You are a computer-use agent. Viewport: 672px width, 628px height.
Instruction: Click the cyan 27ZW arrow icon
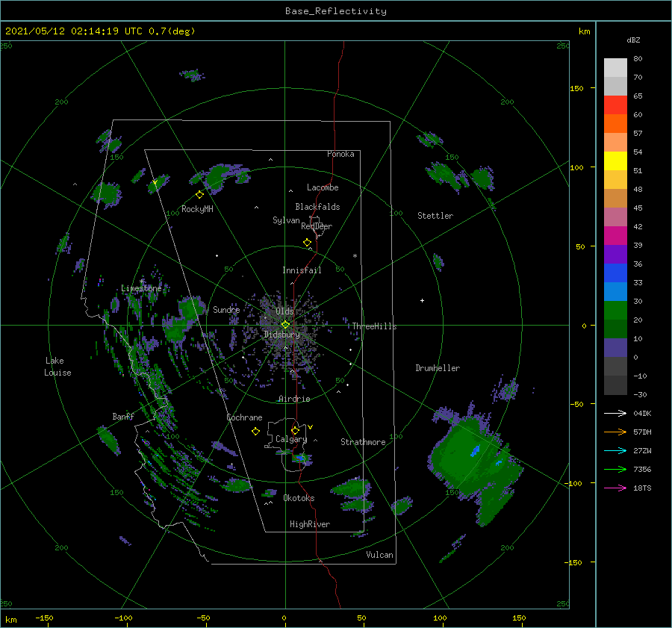[615, 450]
